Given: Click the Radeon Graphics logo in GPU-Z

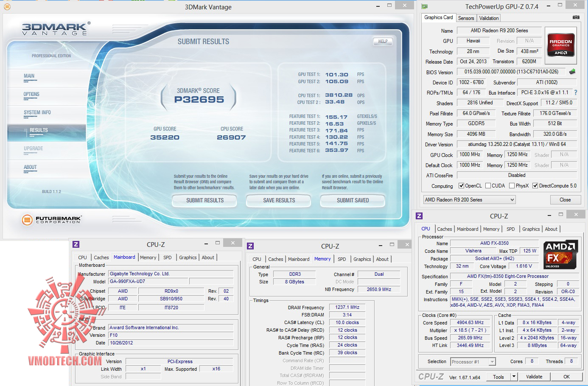Looking at the screenshot, I should pos(560,45).
